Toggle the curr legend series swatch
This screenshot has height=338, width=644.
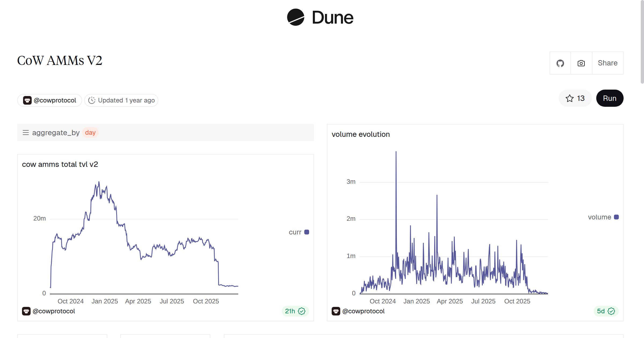click(x=307, y=232)
